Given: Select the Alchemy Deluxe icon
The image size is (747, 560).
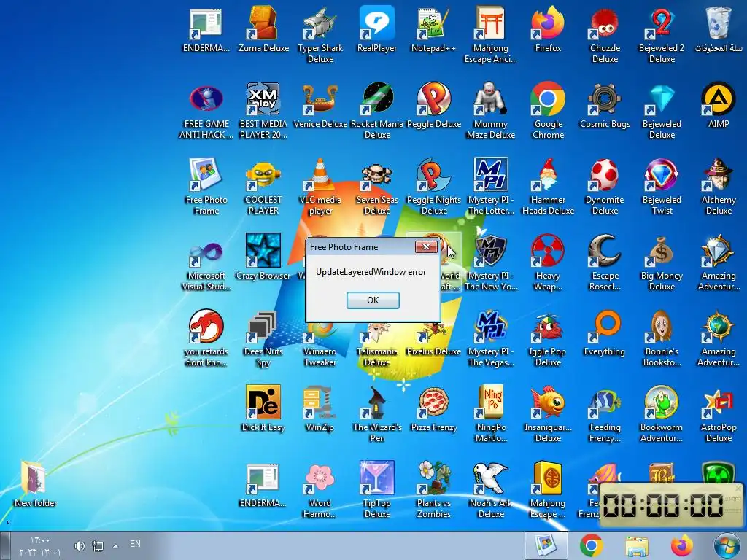Looking at the screenshot, I should pyautogui.click(x=719, y=186).
